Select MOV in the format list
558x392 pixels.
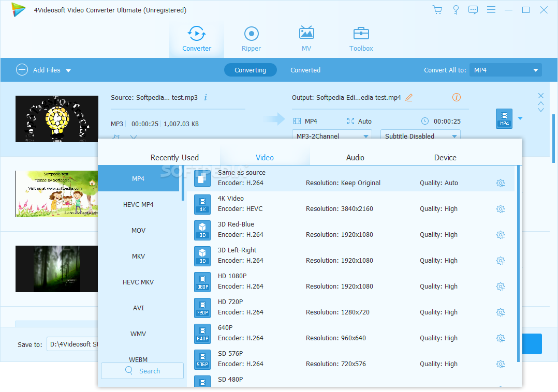138,230
